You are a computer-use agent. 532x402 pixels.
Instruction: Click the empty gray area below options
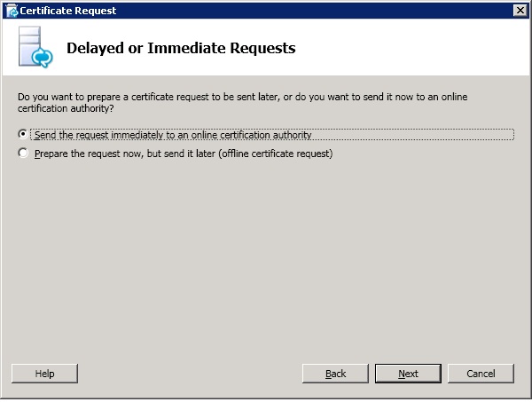coord(266,258)
